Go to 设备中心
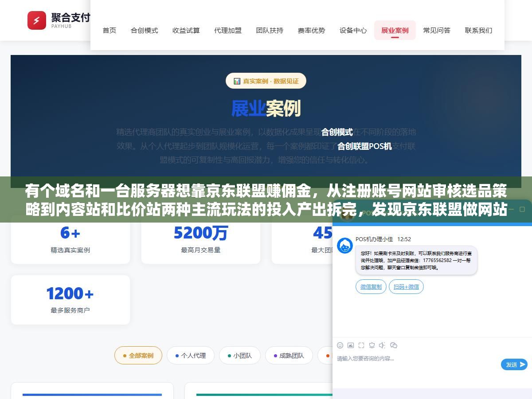Viewport: 532px width, 399px height. pos(353,31)
